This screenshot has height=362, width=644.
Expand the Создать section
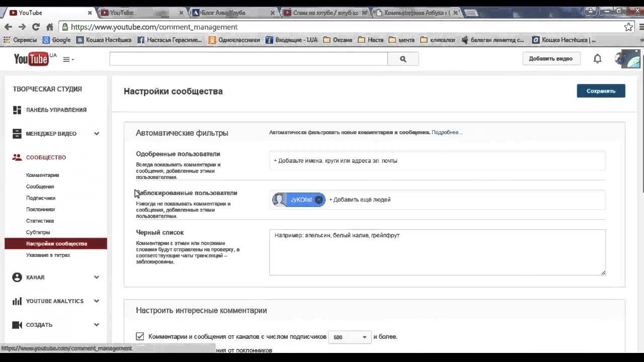97,325
